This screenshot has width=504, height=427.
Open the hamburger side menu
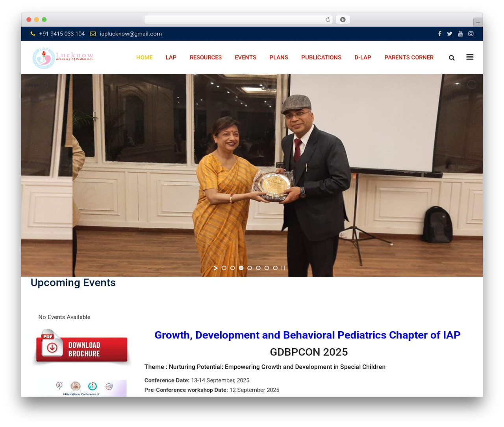pos(470,57)
